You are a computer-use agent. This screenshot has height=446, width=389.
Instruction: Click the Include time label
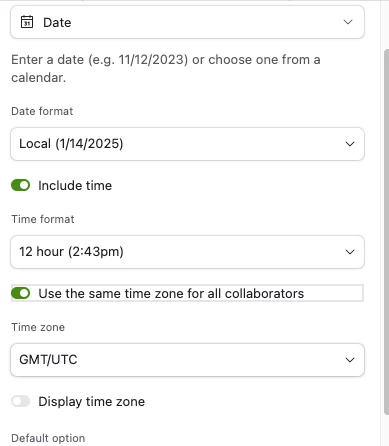pyautogui.click(x=75, y=186)
